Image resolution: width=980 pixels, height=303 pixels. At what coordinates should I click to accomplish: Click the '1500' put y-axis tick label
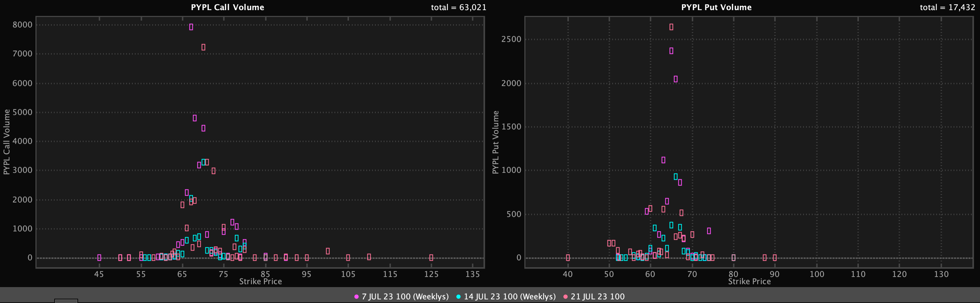[511, 127]
